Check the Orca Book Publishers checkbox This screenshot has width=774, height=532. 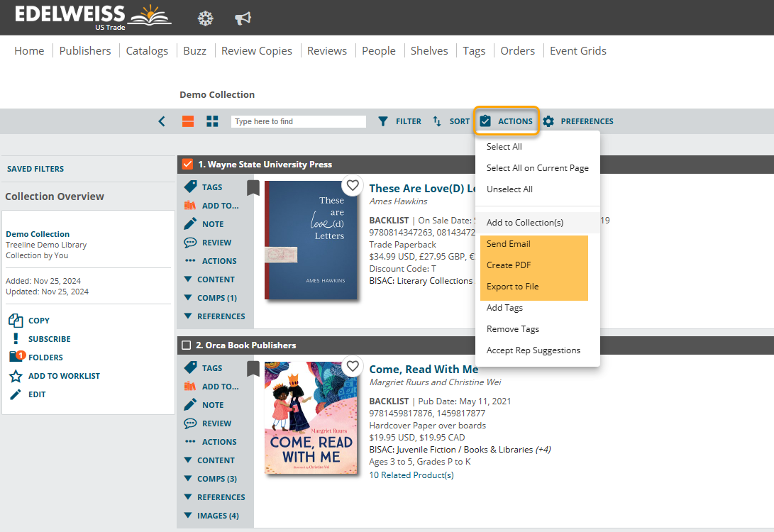[187, 345]
